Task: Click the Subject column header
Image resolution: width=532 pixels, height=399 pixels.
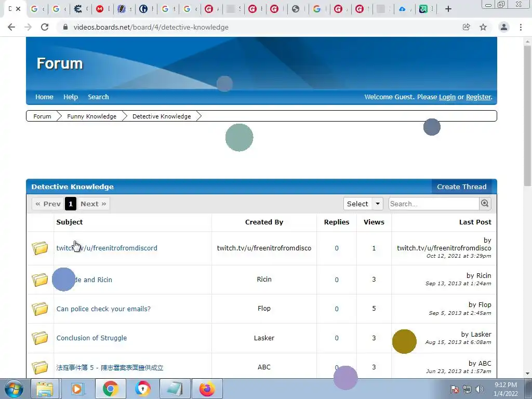Action: (x=70, y=222)
